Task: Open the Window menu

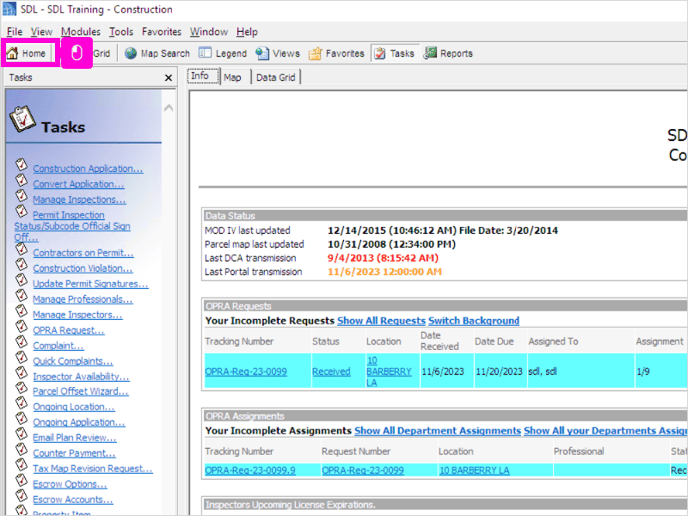Action: (209, 32)
